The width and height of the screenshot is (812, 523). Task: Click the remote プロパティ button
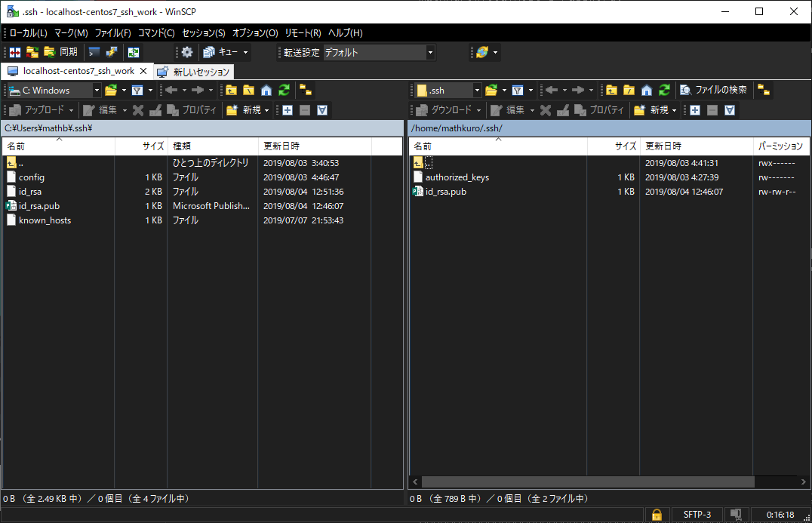coord(599,110)
